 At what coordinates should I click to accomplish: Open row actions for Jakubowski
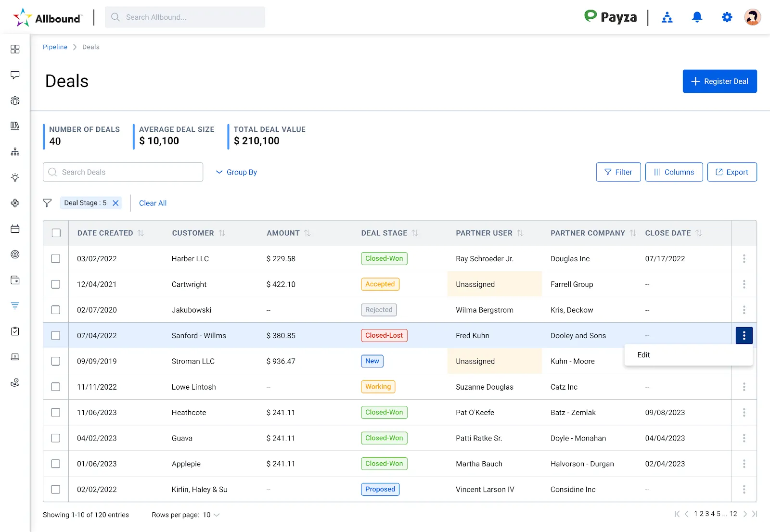pos(744,310)
